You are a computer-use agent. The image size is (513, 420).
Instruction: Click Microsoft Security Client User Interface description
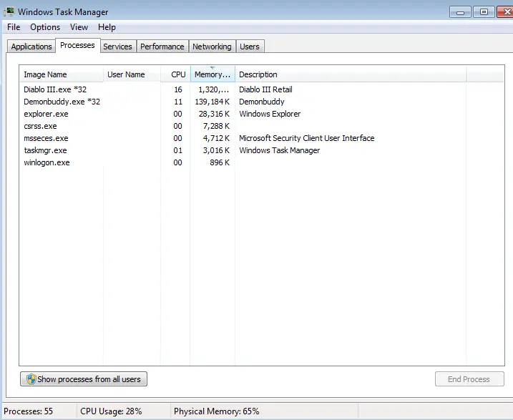[306, 138]
